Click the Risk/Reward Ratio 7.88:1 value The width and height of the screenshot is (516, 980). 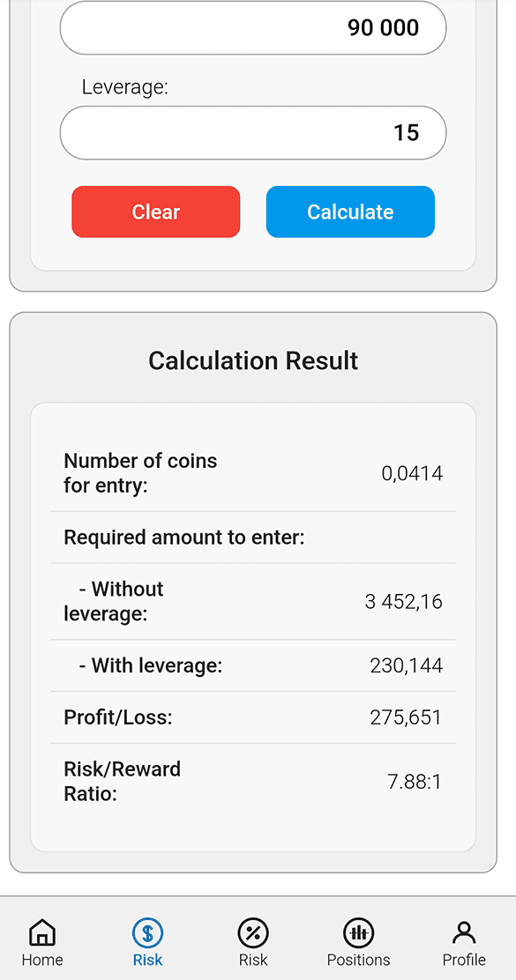click(414, 781)
